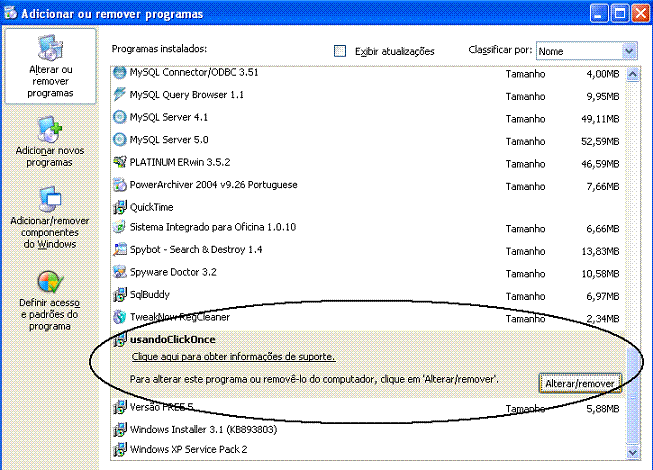
Task: Select the Spybot Search & Destroy icon
Action: tap(120, 249)
